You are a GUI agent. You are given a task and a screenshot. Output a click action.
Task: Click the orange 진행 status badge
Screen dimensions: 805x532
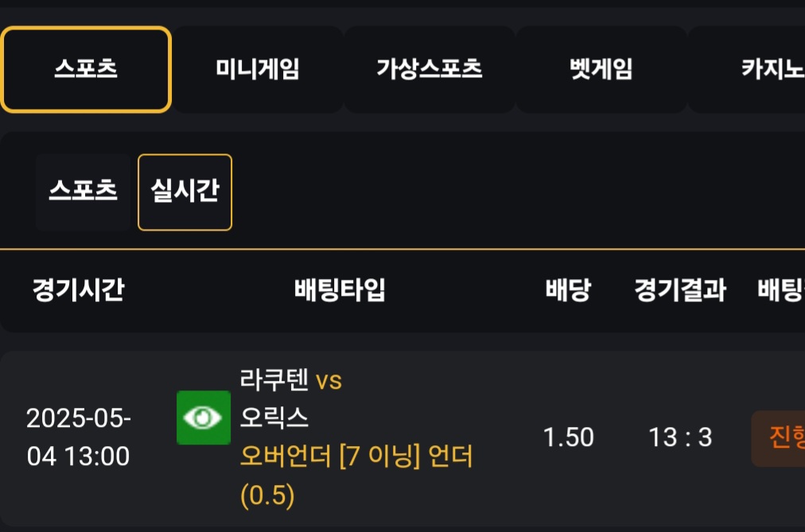[778, 438]
